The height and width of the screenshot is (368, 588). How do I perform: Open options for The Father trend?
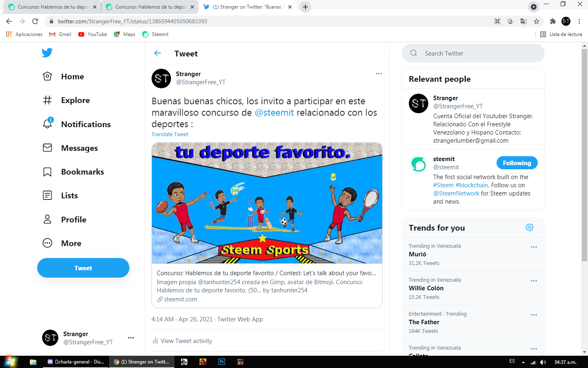pos(534,315)
